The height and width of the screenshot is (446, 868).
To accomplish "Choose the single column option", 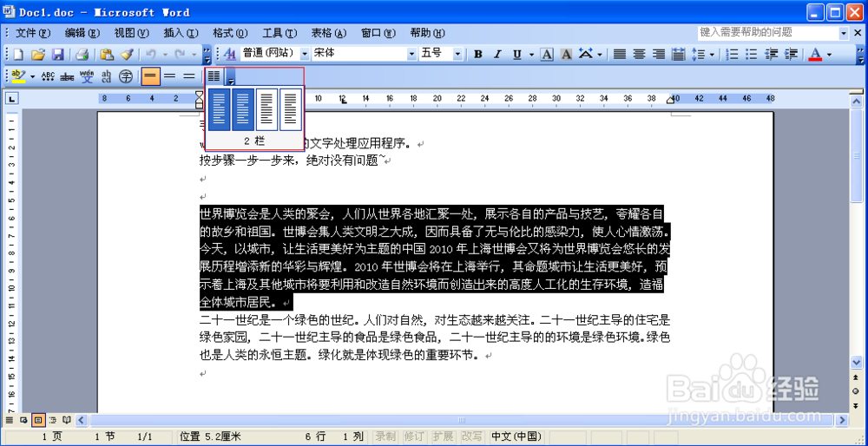I will point(220,109).
